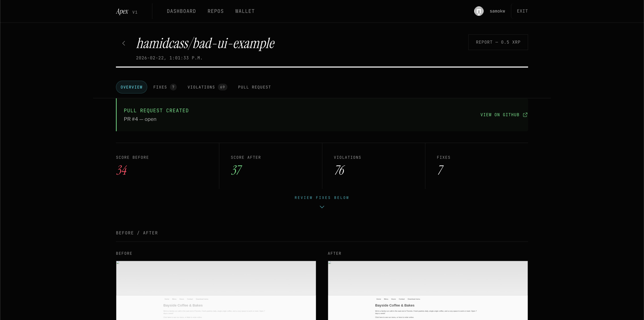Click the 69 badge on Violations tab

[222, 87]
